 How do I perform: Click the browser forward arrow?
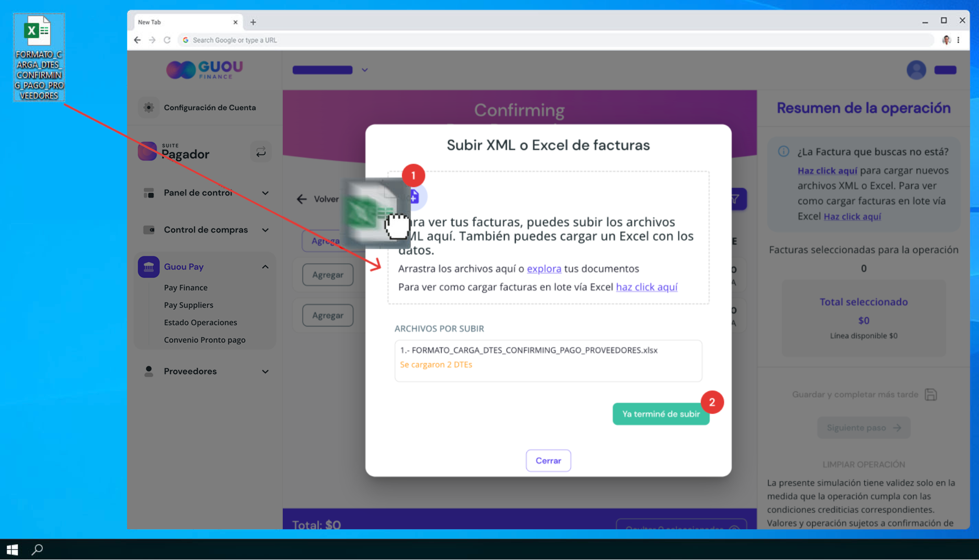click(x=152, y=40)
